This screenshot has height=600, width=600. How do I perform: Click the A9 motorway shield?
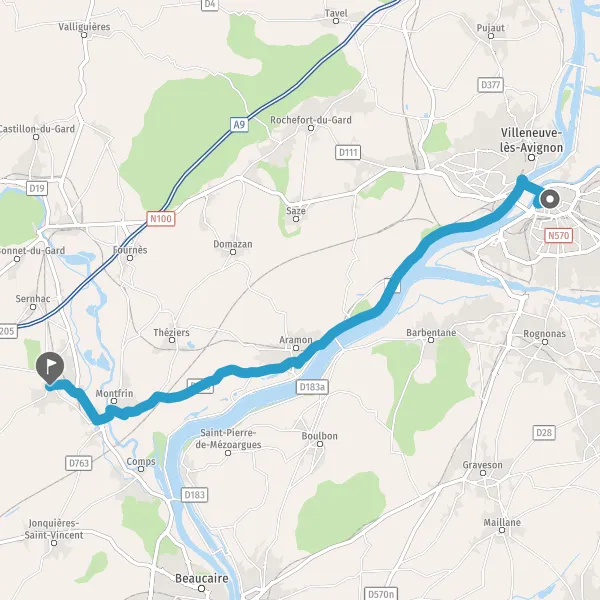(x=239, y=125)
